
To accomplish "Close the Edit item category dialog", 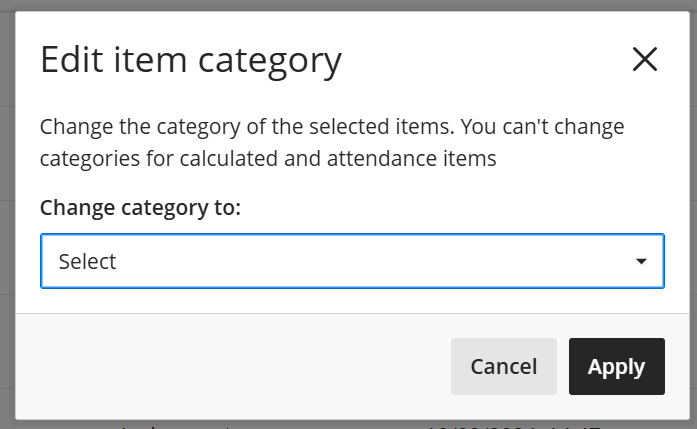I will pyautogui.click(x=645, y=60).
